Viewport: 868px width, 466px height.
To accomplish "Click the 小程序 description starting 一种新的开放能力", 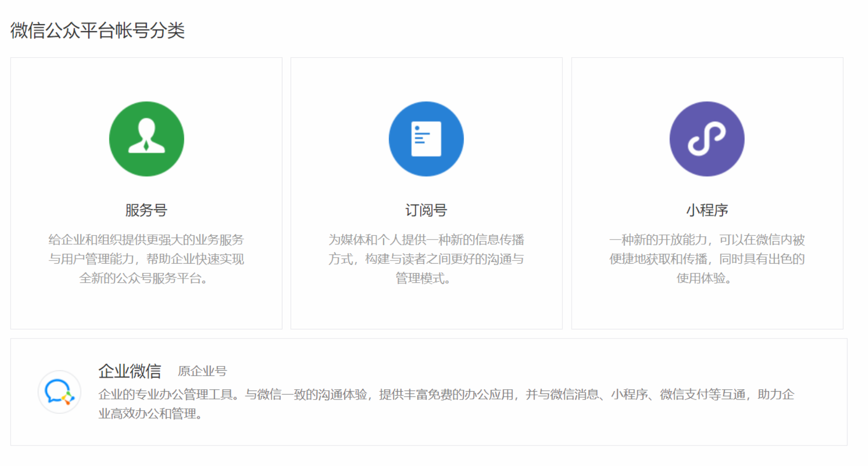I will tap(707, 259).
